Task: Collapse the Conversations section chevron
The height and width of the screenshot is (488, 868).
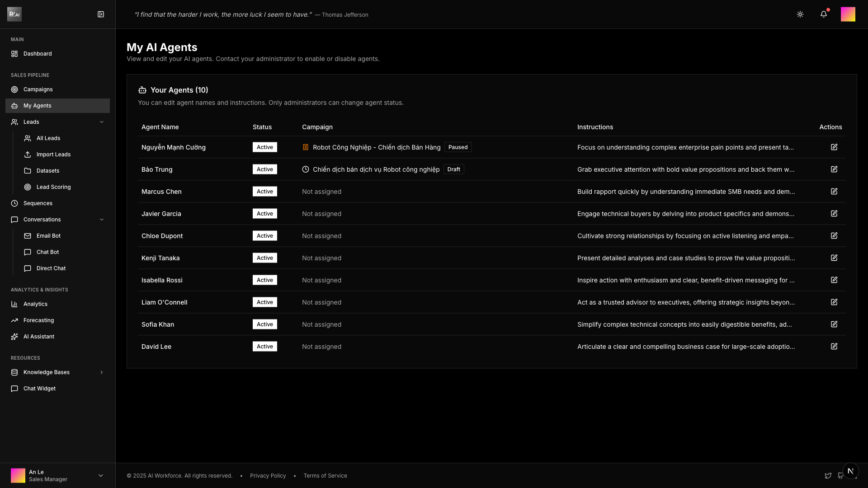Action: tap(101, 220)
